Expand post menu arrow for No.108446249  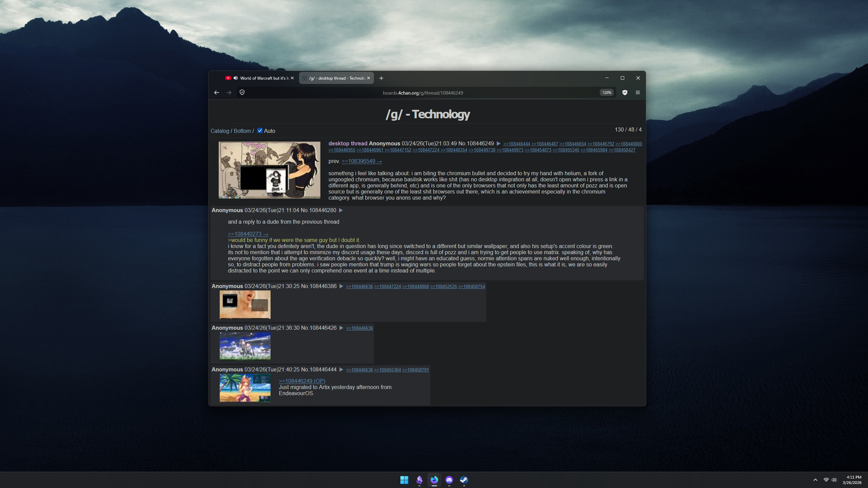click(498, 144)
